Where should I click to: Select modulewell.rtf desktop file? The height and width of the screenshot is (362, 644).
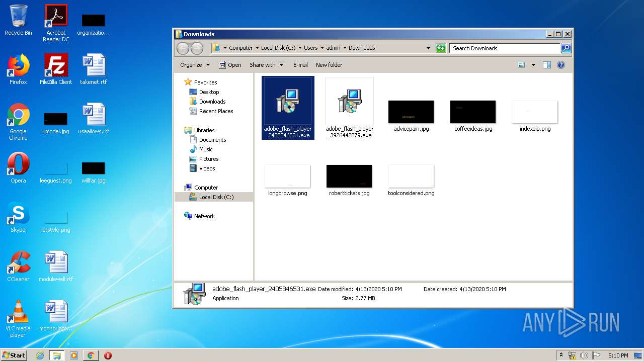[56, 266]
